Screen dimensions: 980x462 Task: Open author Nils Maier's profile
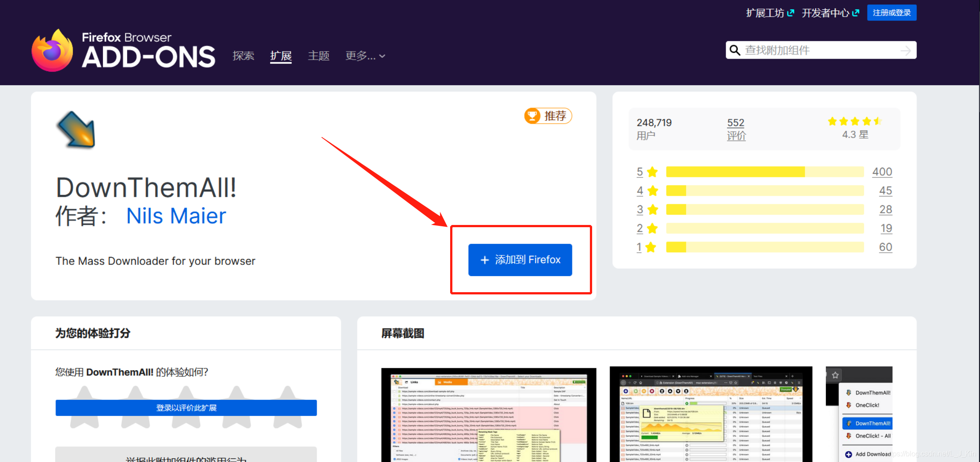click(x=176, y=216)
